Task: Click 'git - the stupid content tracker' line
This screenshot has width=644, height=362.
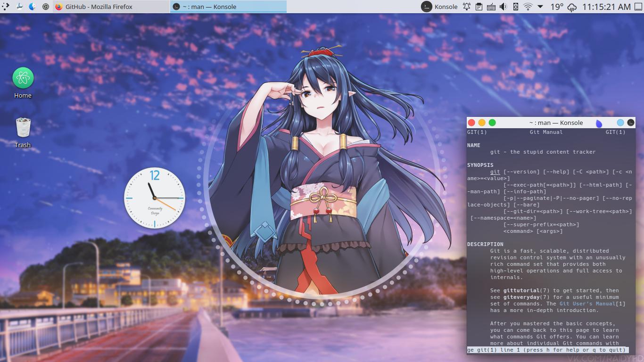Action: (543, 152)
